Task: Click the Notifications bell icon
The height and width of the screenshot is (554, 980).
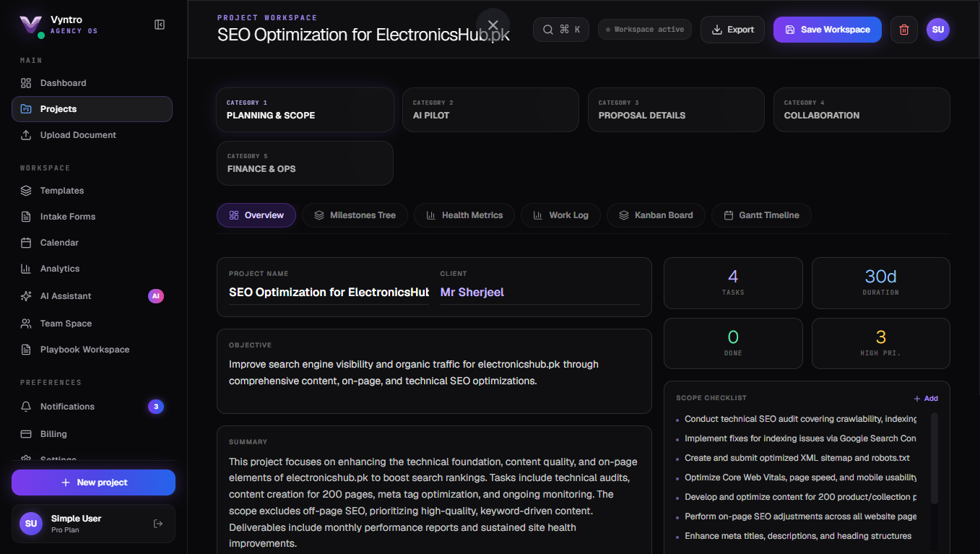Action: pos(26,407)
